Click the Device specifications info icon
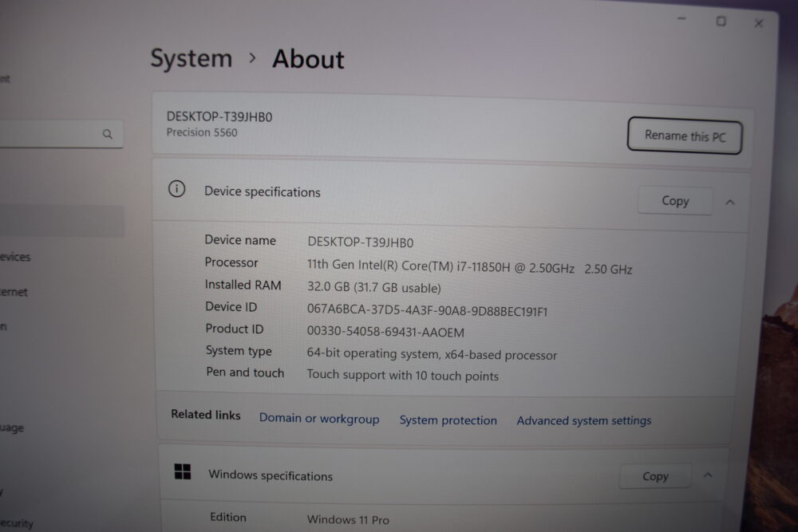Screen dimensions: 798x532 (176, 189)
